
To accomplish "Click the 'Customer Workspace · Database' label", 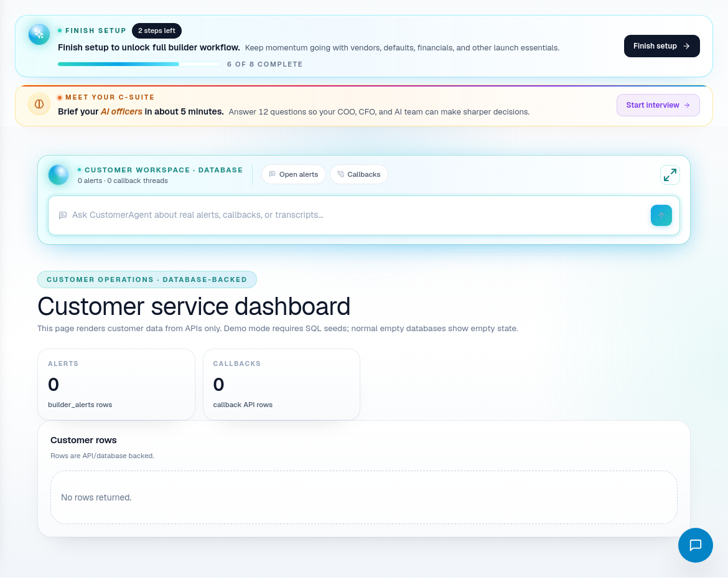I will coord(164,170).
